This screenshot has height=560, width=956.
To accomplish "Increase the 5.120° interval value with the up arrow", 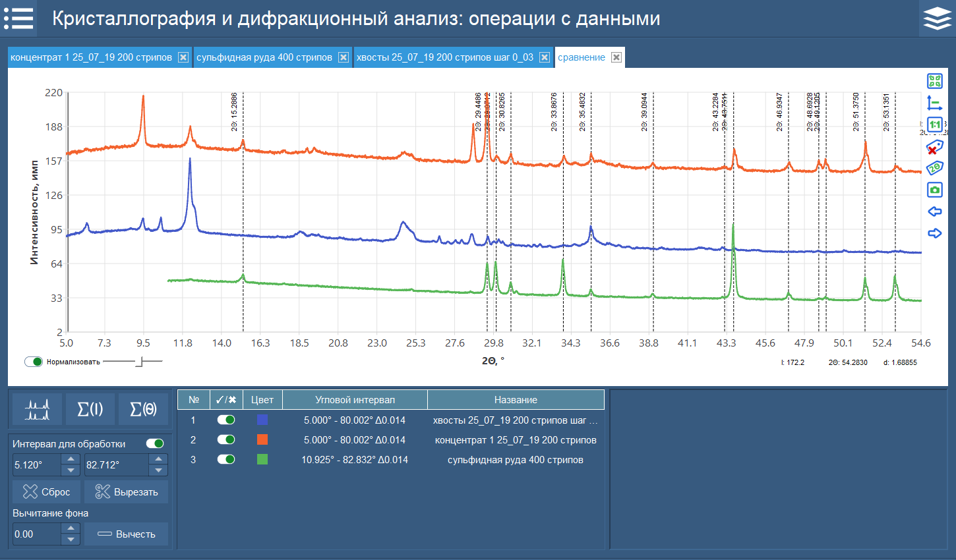I will 71,459.
